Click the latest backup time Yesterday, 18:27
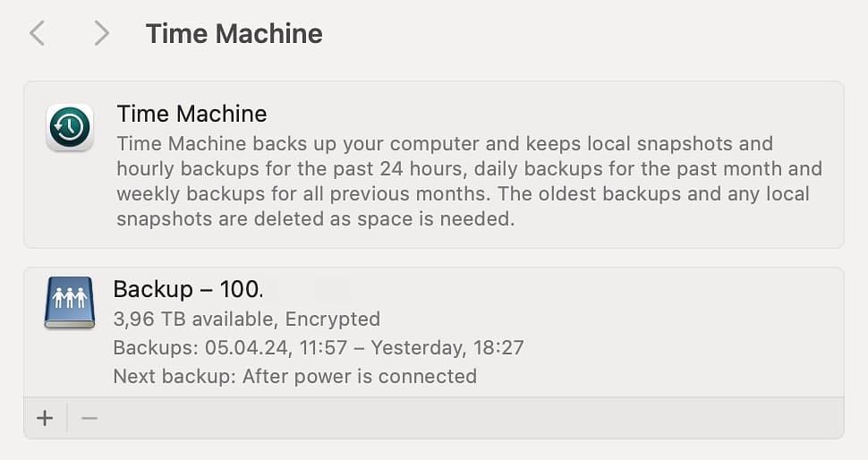 (x=447, y=347)
